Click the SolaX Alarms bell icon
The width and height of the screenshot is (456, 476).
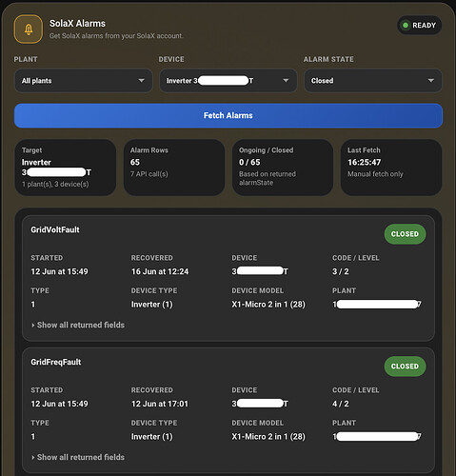pyautogui.click(x=29, y=30)
